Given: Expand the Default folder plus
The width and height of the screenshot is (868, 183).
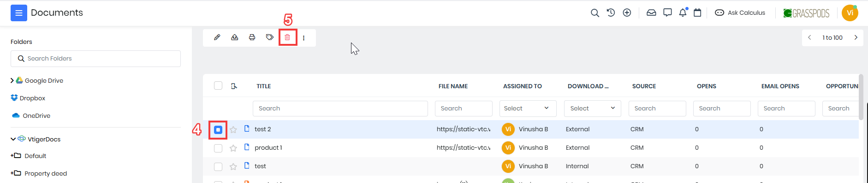Looking at the screenshot, I should click(x=12, y=156).
